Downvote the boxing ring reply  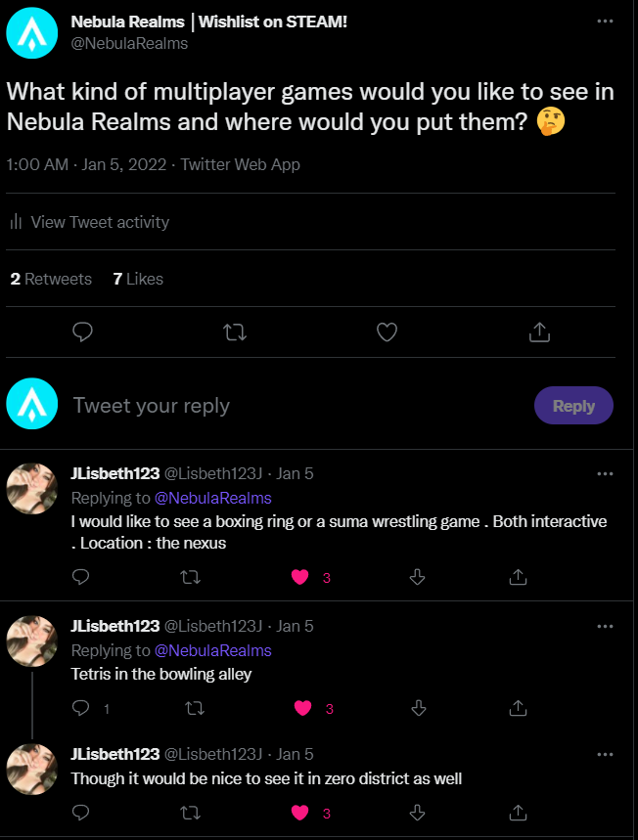417,577
